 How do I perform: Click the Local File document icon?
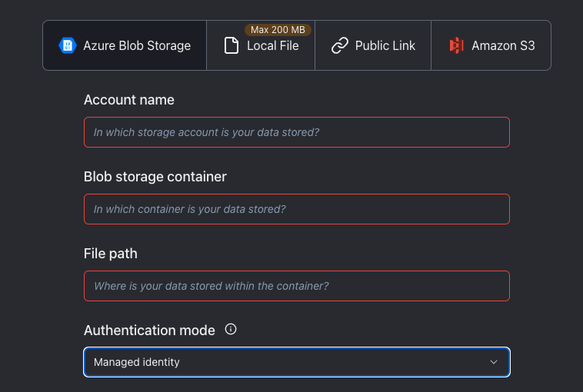(x=232, y=45)
